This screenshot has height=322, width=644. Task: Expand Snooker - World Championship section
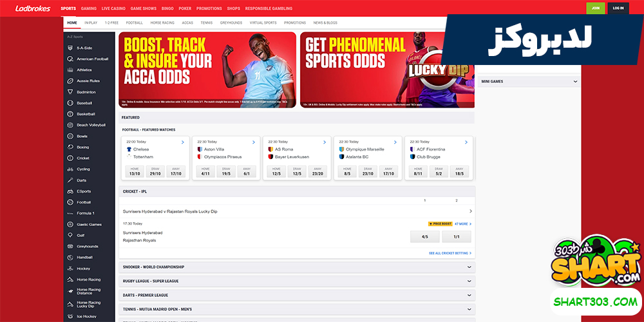click(297, 267)
